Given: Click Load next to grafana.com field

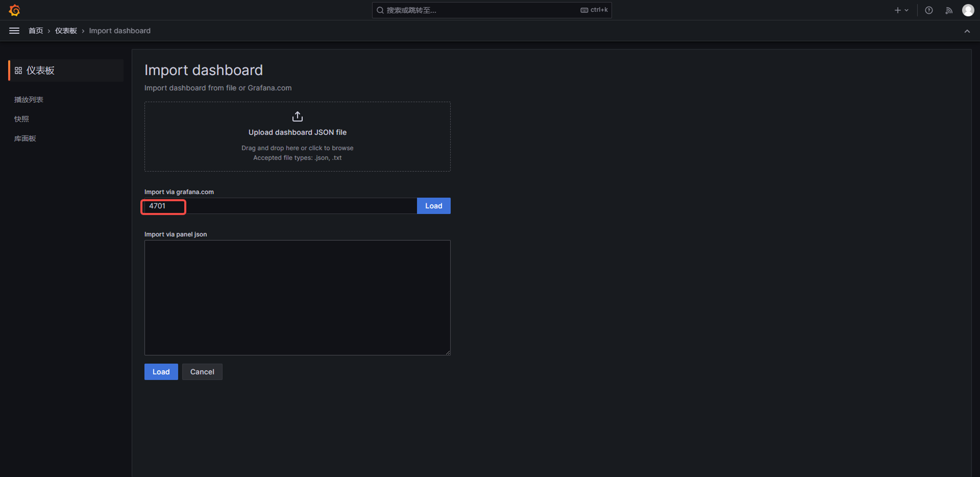Looking at the screenshot, I should point(434,206).
